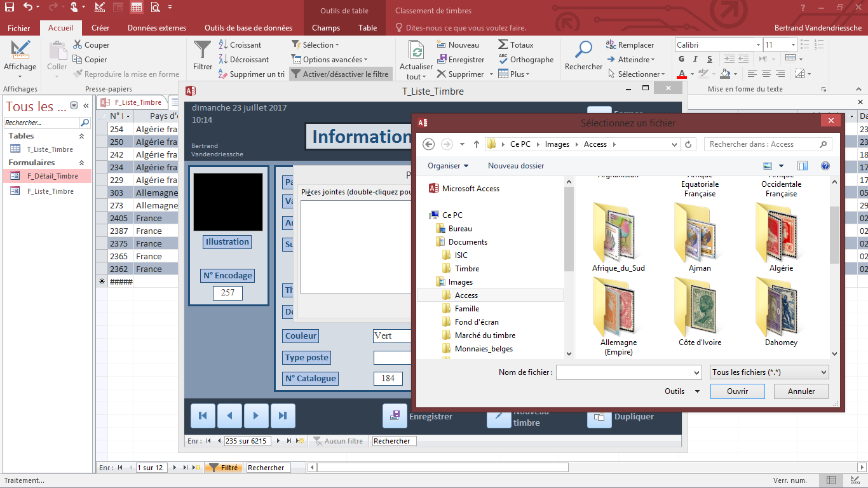This screenshot has height=488, width=868.
Task: Switch to the Données externes tab
Action: (157, 28)
